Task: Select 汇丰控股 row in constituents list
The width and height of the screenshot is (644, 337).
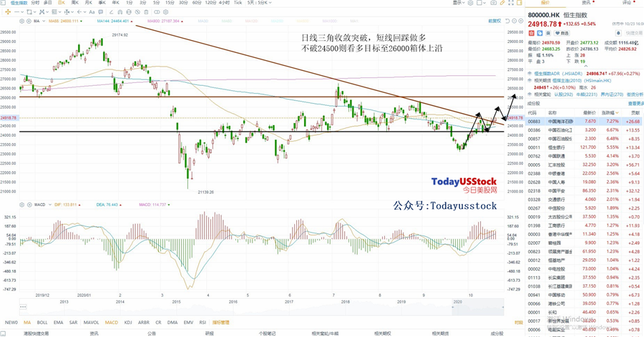Action: [x=585, y=165]
